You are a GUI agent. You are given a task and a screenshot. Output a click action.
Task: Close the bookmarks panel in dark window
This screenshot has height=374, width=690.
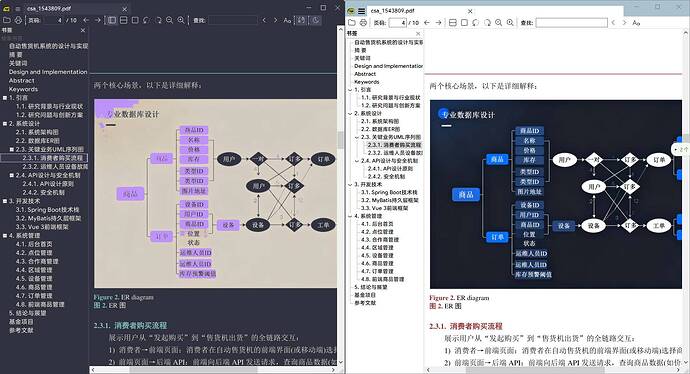point(83,30)
